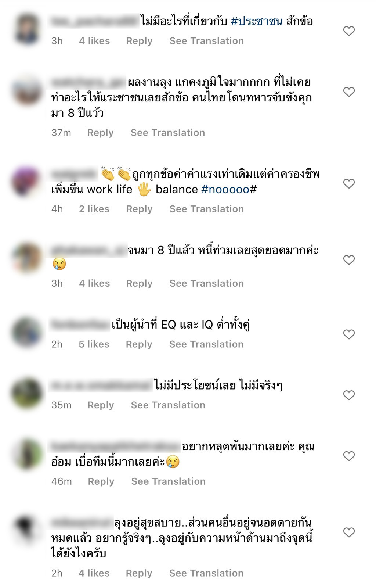Heart the comment about 8 years of debt
The width and height of the screenshot is (376, 588).
click(x=349, y=260)
